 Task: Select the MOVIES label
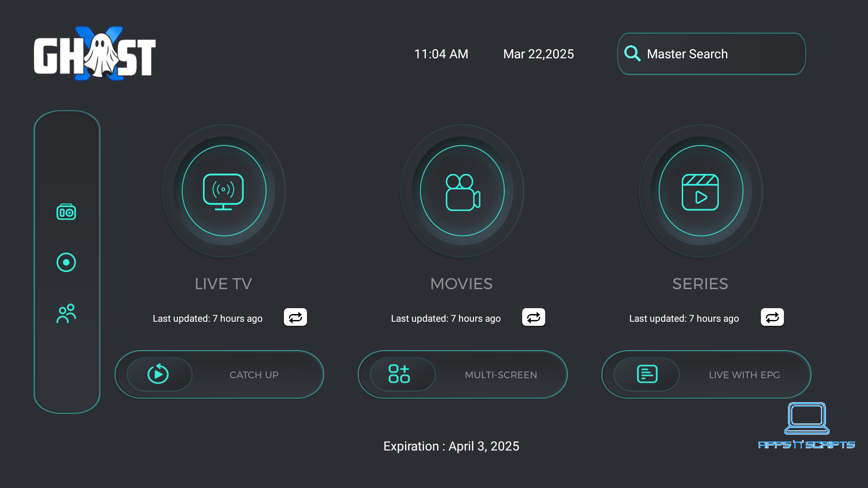click(462, 284)
